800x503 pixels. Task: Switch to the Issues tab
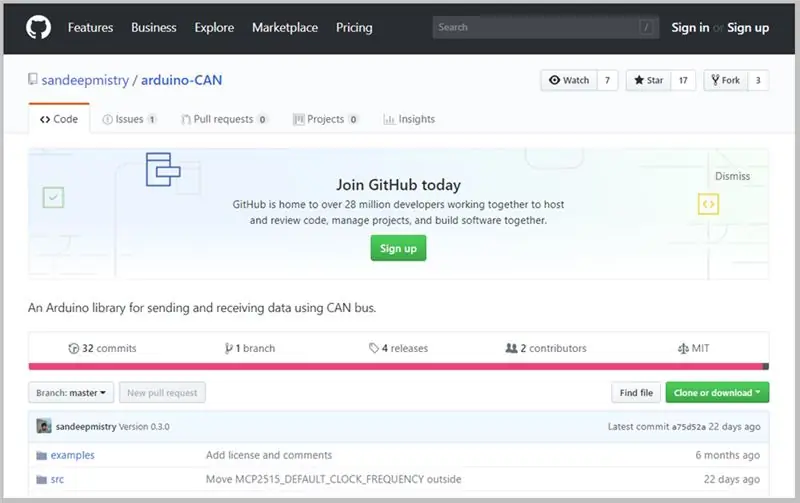(130, 119)
